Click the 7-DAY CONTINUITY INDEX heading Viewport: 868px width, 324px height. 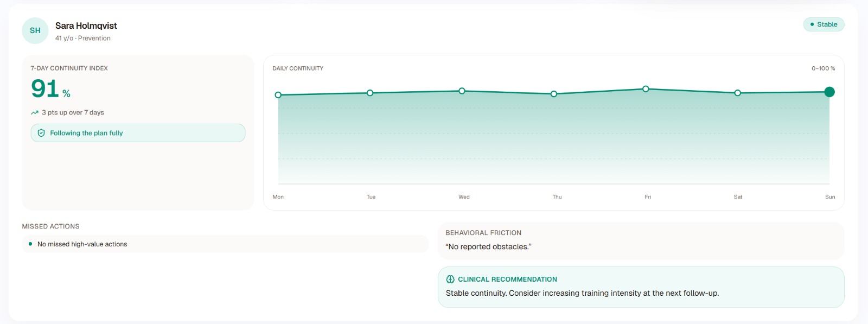(69, 68)
